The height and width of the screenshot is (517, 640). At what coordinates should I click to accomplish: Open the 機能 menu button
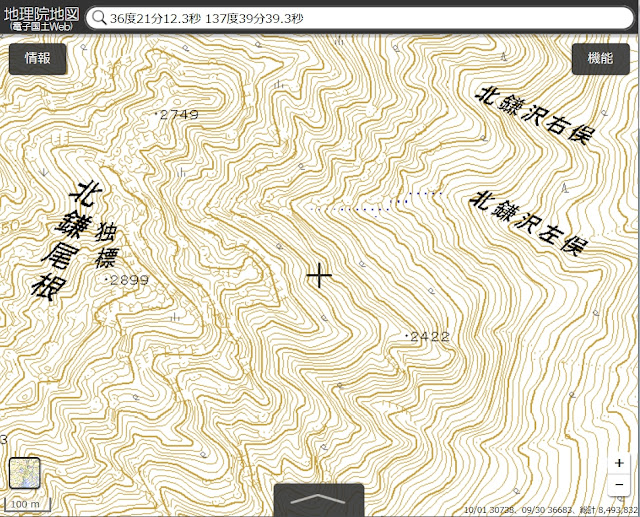(x=600, y=59)
